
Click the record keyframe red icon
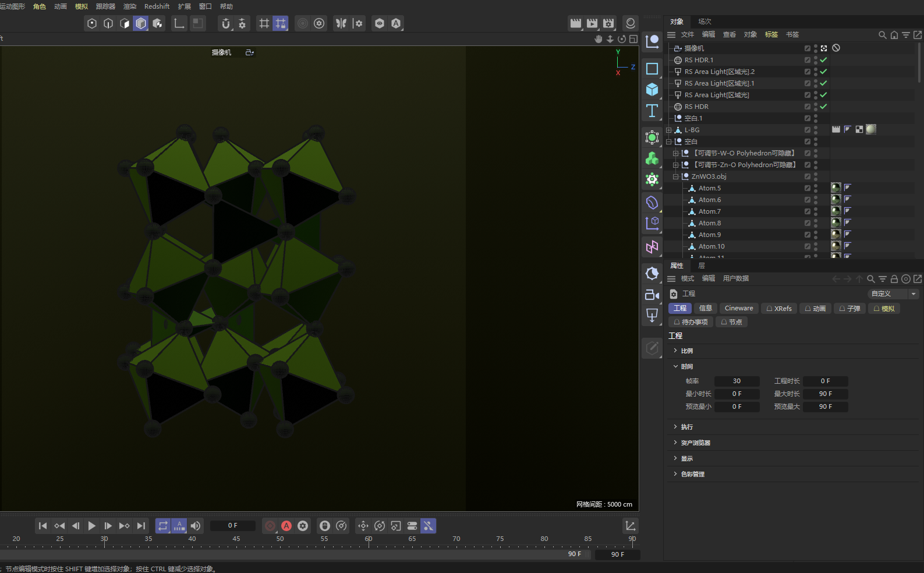point(270,526)
